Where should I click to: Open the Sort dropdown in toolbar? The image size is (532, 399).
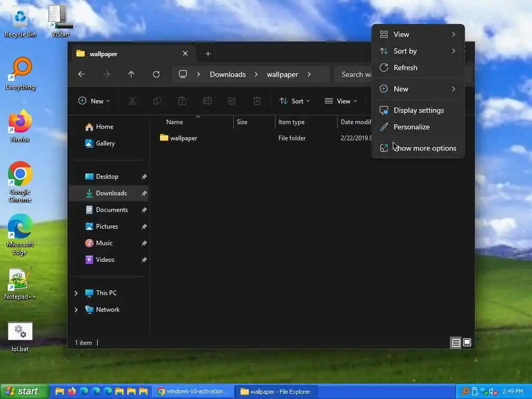(x=295, y=101)
